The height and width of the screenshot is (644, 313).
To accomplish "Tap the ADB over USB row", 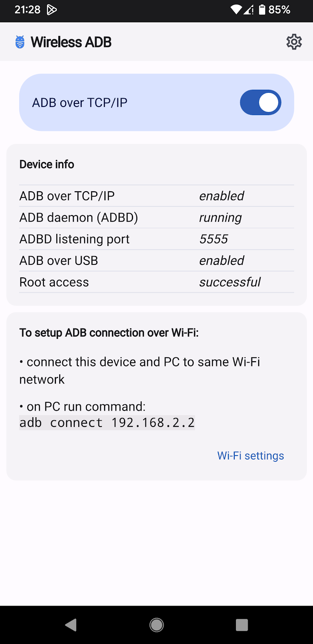I will tap(156, 260).
